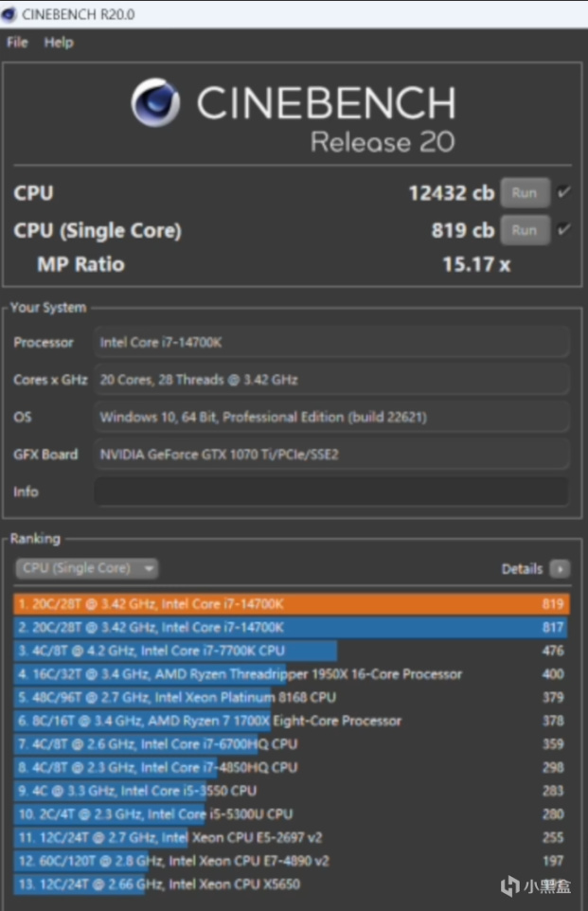Toggle the CPU (Single Core) checkbox

563,230
